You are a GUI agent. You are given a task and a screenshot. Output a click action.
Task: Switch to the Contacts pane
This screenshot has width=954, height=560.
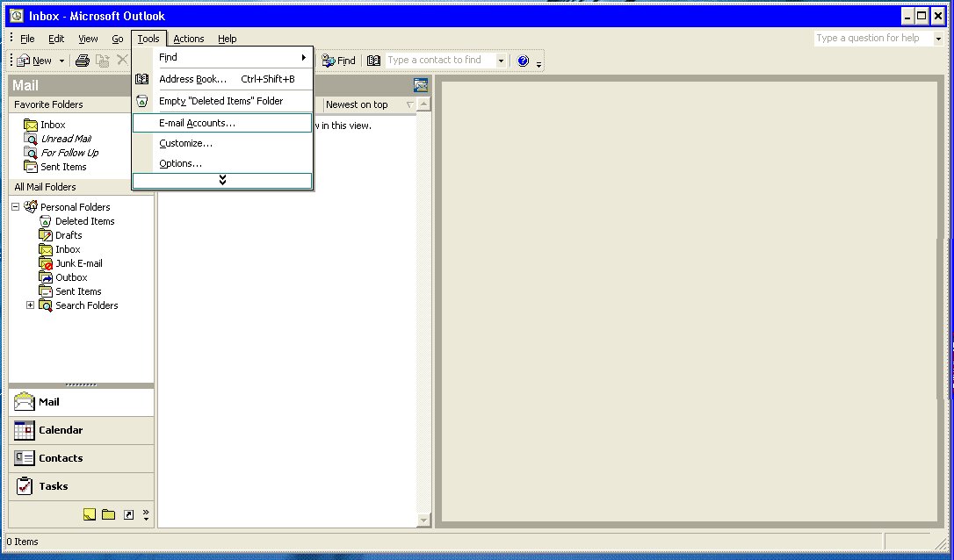82,458
